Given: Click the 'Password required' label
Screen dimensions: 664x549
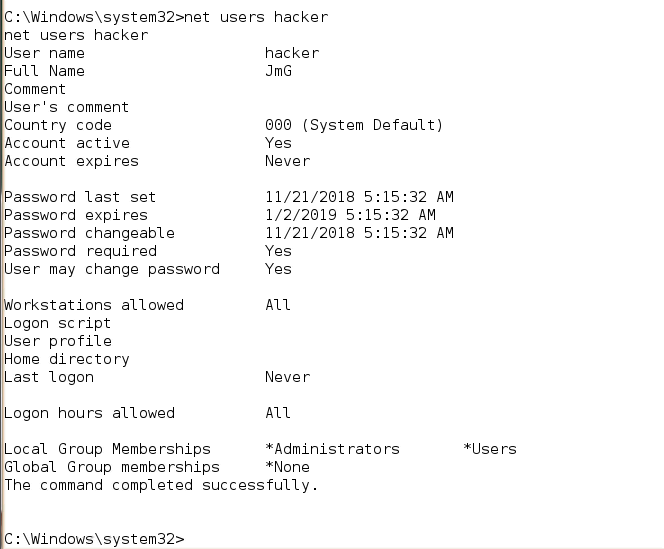Looking at the screenshot, I should [x=80, y=251].
